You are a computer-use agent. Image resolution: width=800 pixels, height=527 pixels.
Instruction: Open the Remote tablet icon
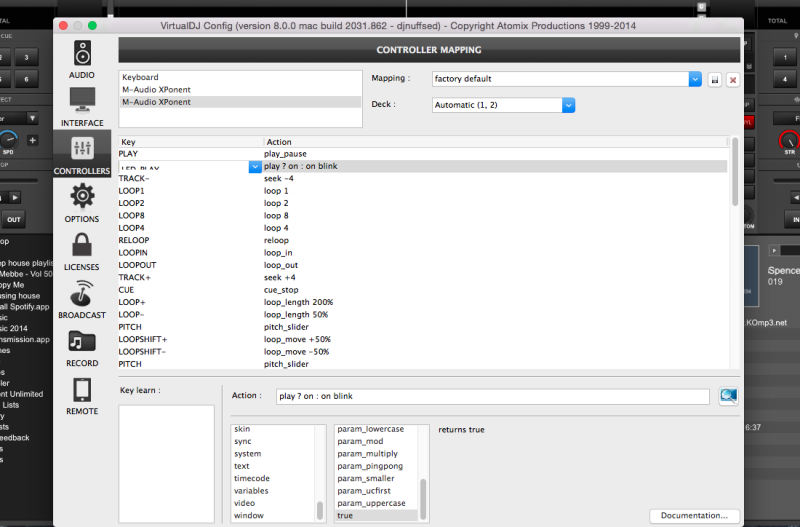[x=82, y=390]
